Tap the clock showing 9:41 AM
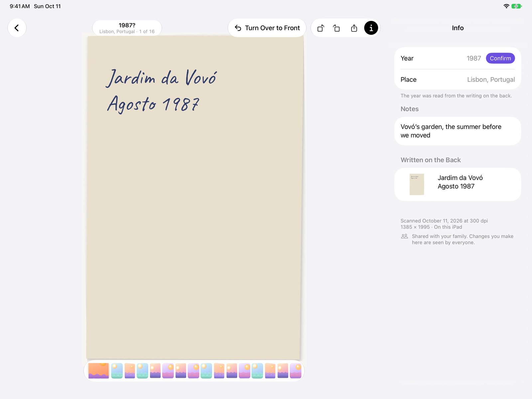The width and height of the screenshot is (532, 399). click(x=20, y=6)
